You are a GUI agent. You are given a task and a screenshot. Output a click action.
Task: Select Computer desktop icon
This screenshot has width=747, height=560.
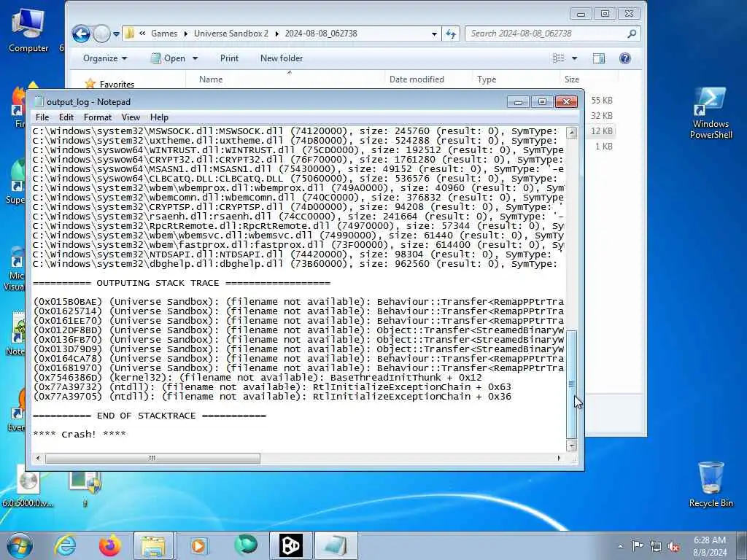tap(28, 29)
